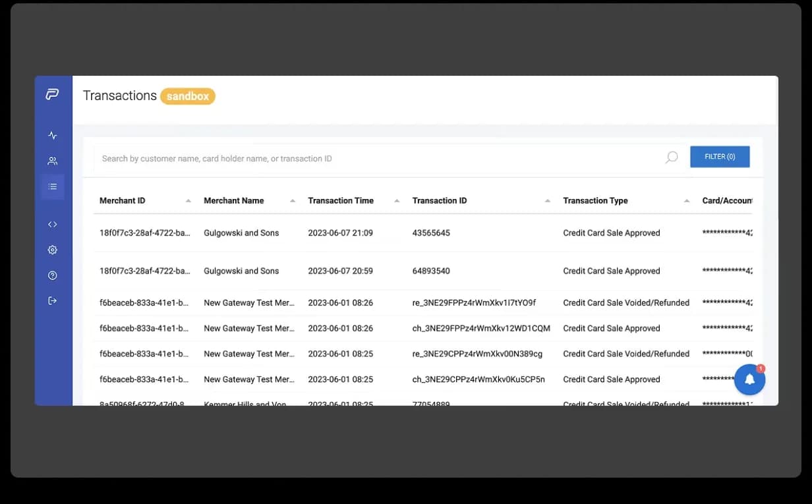
Task: Open the settings gear icon in sidebar
Action: click(x=53, y=250)
